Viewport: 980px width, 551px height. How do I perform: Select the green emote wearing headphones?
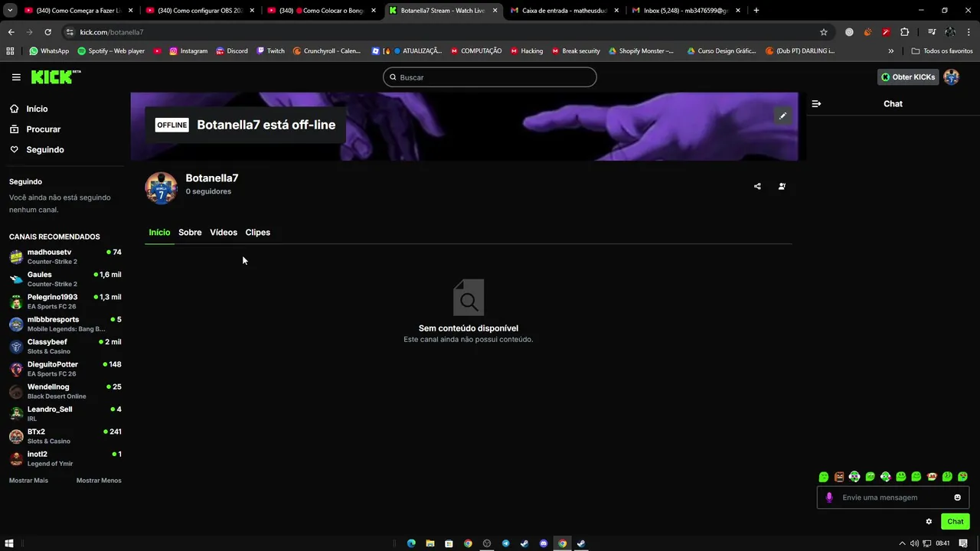[854, 477]
